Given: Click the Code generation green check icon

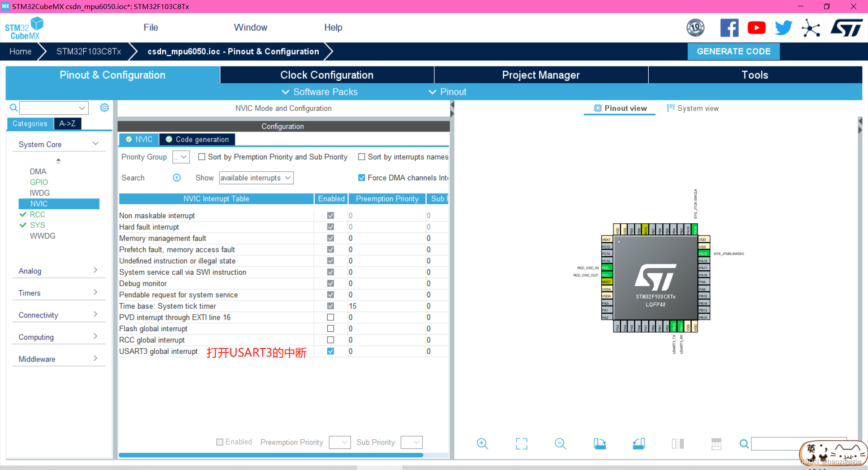Looking at the screenshot, I should click(x=169, y=139).
